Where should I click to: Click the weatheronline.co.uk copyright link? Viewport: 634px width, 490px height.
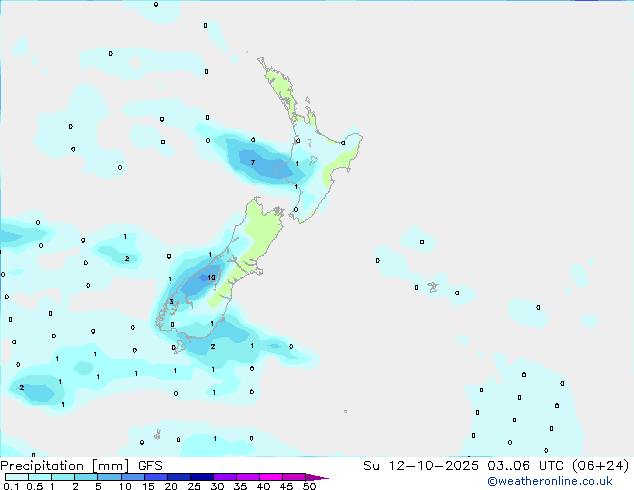click(550, 482)
